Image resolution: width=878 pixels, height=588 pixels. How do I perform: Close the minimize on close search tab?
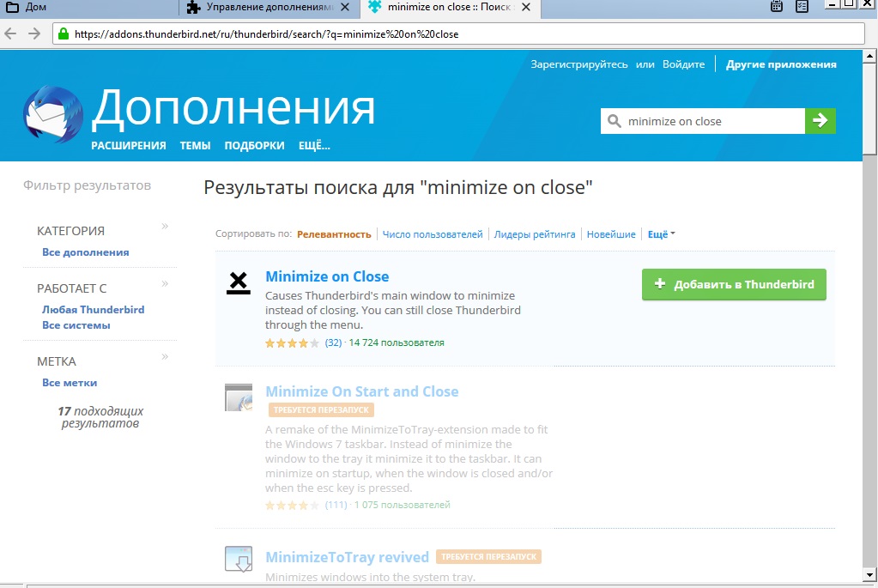pyautogui.click(x=526, y=7)
